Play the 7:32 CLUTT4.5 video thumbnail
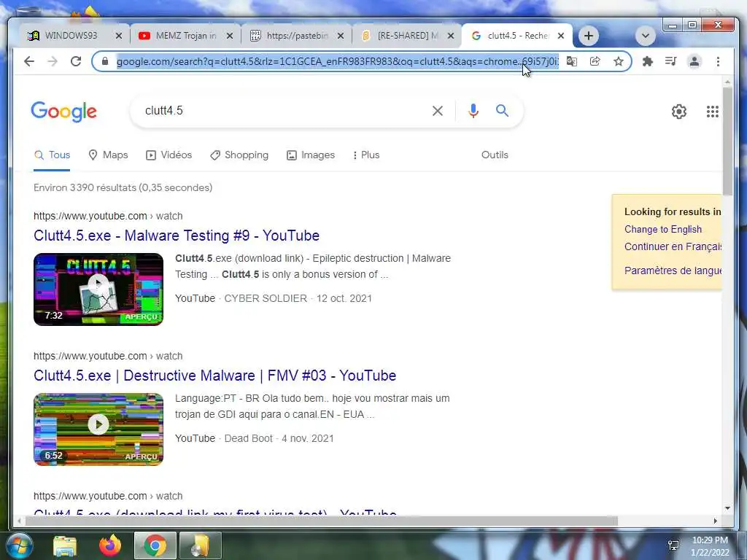This screenshot has width=747, height=560. pos(98,289)
